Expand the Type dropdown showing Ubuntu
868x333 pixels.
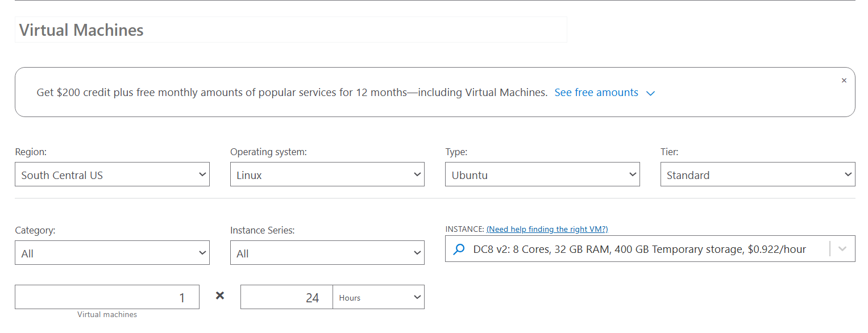[542, 174]
